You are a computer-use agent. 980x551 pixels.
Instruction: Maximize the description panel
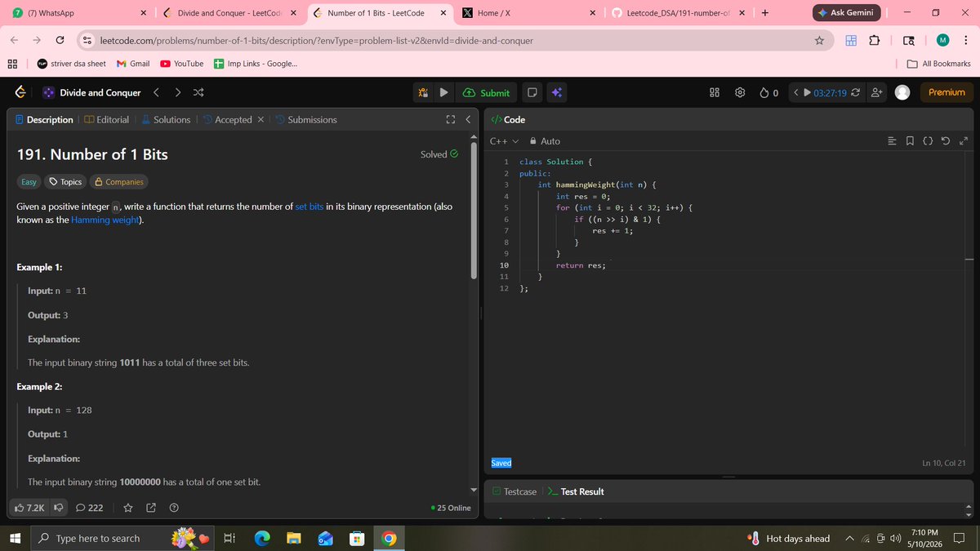click(x=450, y=119)
